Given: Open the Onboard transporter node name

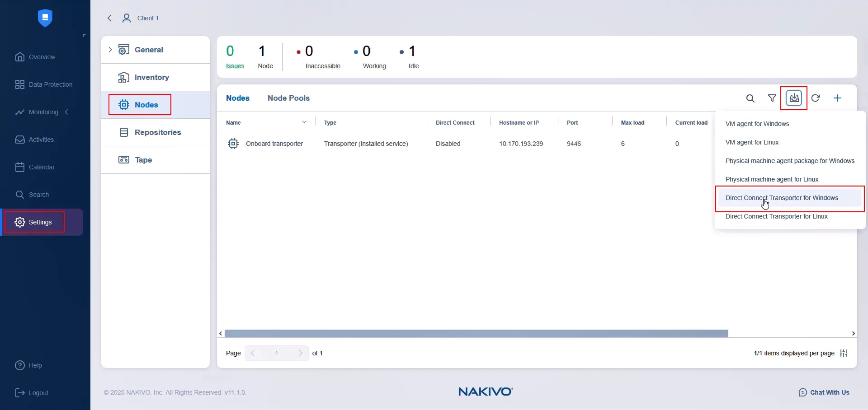Looking at the screenshot, I should pos(274,144).
